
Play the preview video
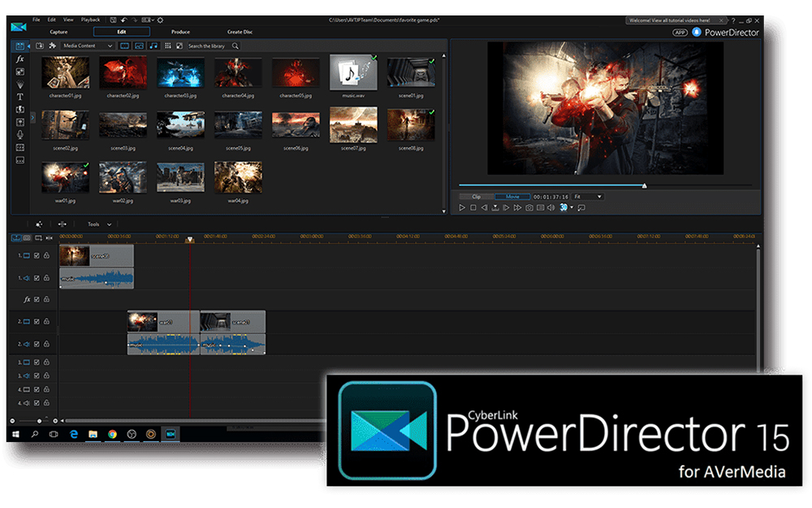point(462,207)
